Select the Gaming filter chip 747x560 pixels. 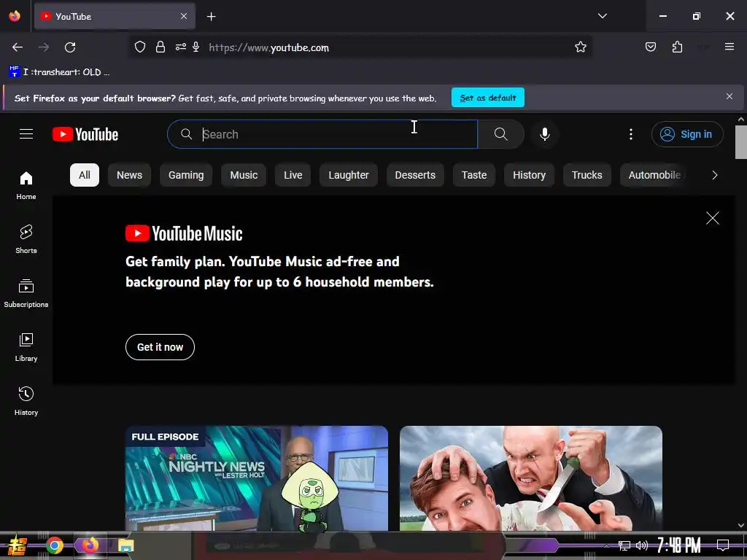186,175
